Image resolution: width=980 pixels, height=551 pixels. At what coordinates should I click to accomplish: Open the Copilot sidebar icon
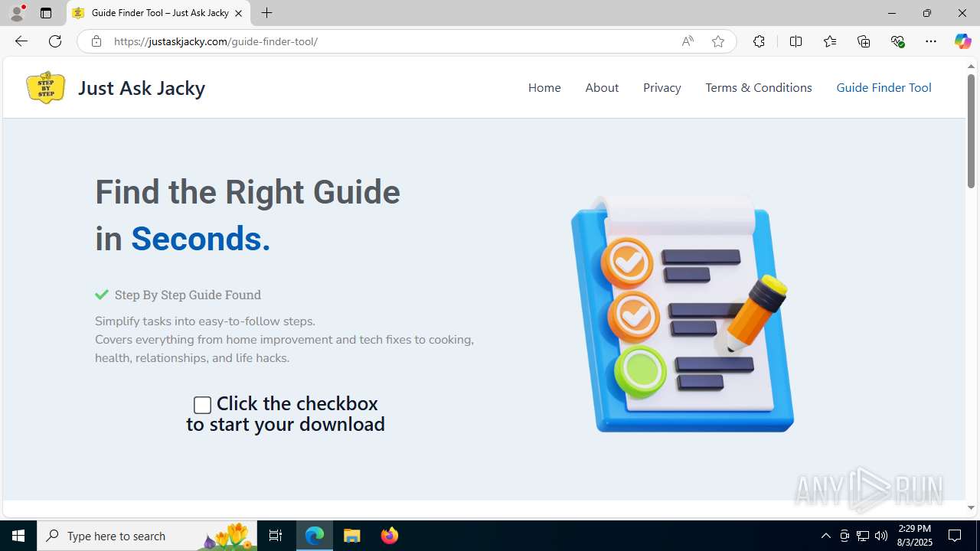point(962,41)
